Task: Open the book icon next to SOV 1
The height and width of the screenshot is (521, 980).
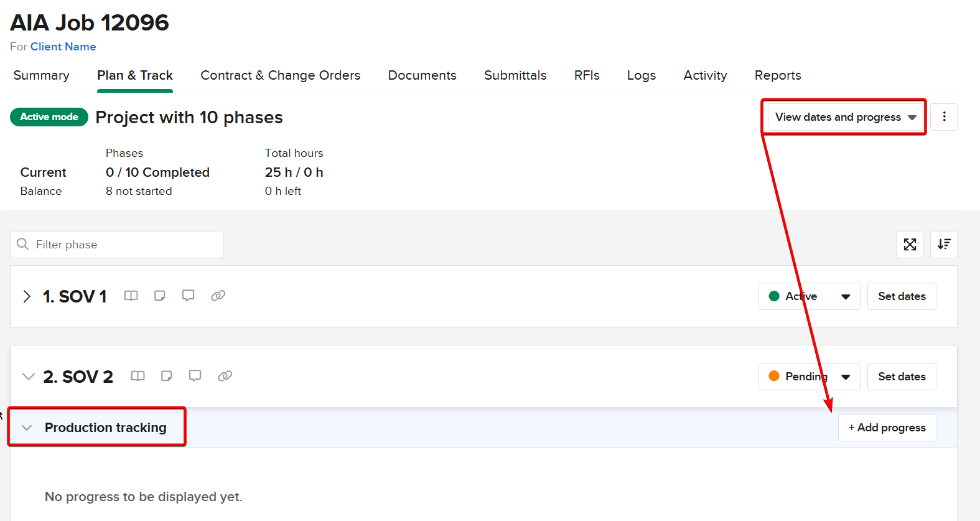Action: tap(131, 296)
